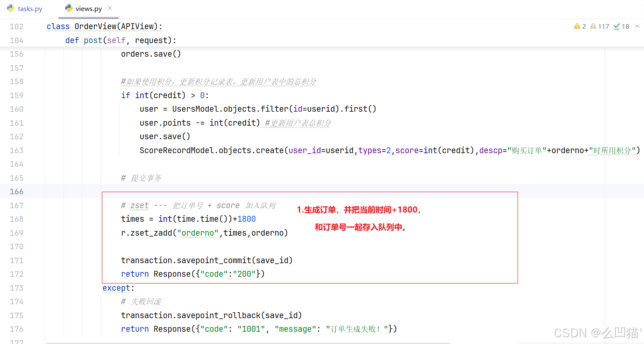Screen dimensions: 644x344
Task: Click the Python file icon on tasks.py tab
Action: click(x=11, y=8)
